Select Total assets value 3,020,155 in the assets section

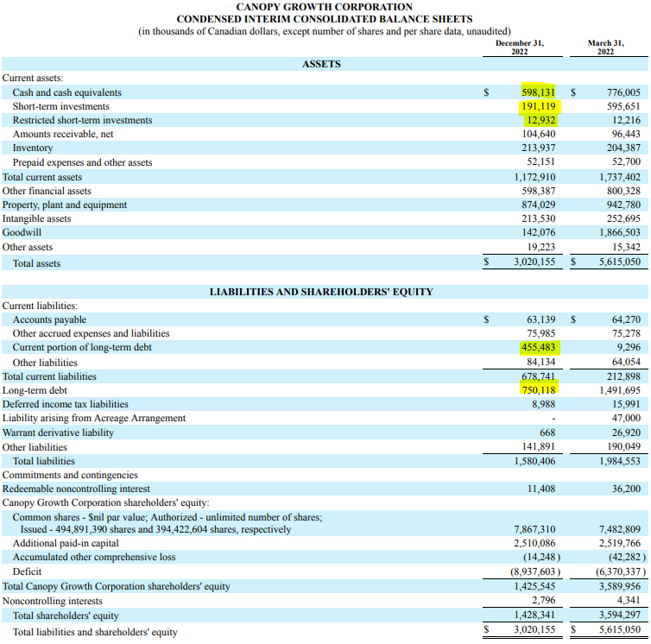pyautogui.click(x=534, y=262)
